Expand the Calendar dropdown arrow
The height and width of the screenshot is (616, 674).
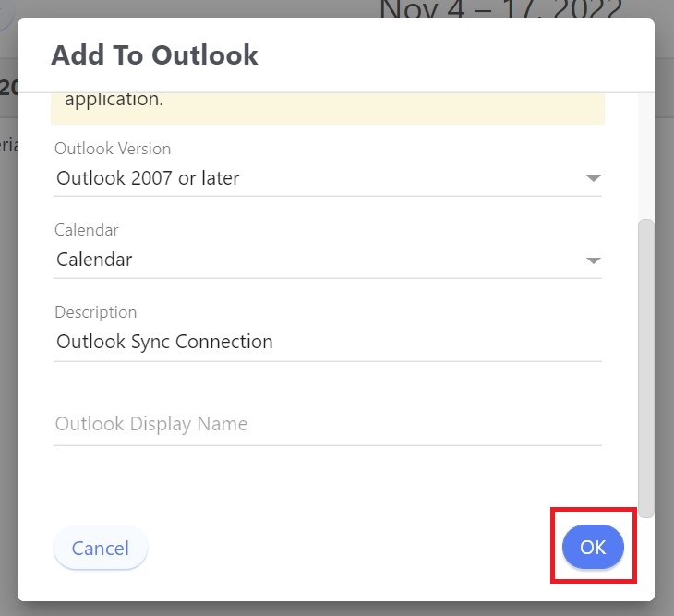click(594, 261)
